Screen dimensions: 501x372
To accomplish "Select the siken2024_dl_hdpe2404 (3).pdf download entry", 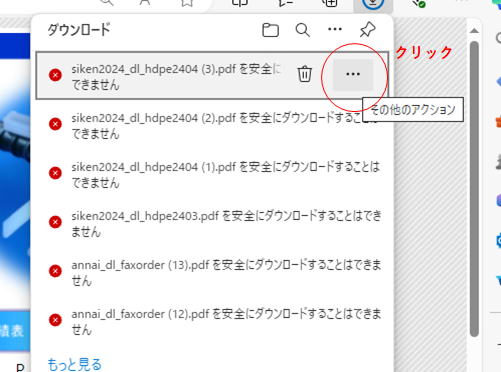I will 212,75.
